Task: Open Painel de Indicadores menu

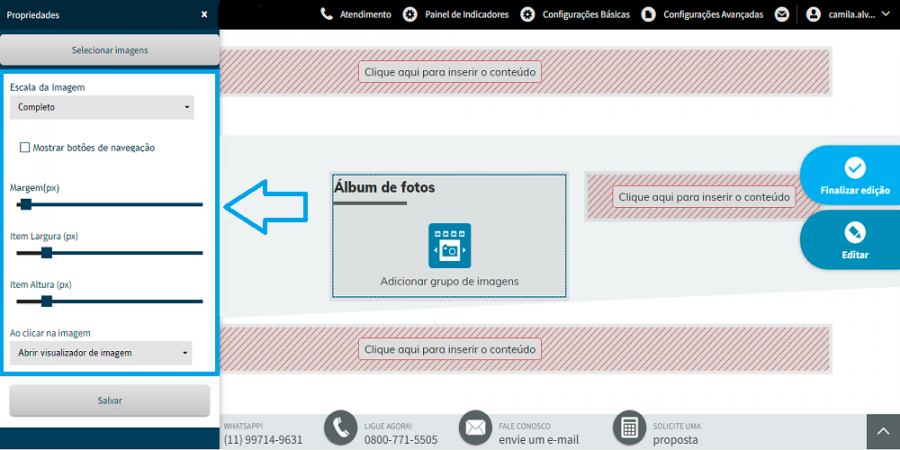Action: (x=467, y=15)
